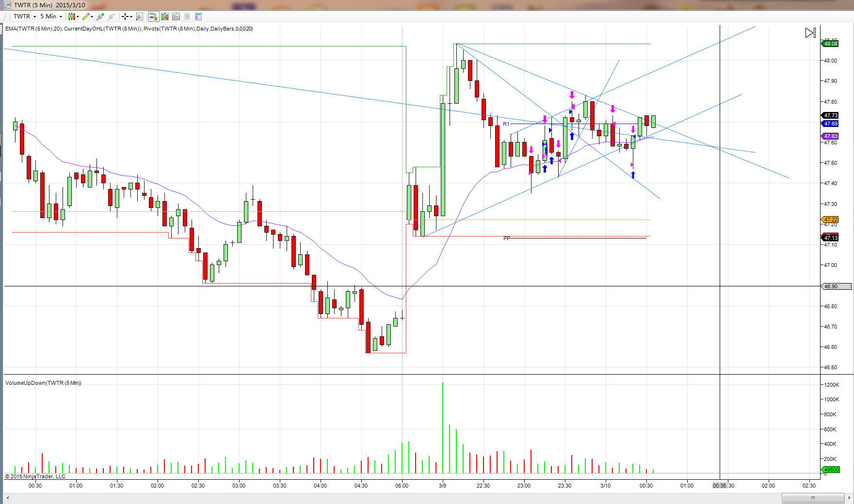Click the blue 47.69 price marker
Screen dimensions: 854x504
tap(830, 124)
